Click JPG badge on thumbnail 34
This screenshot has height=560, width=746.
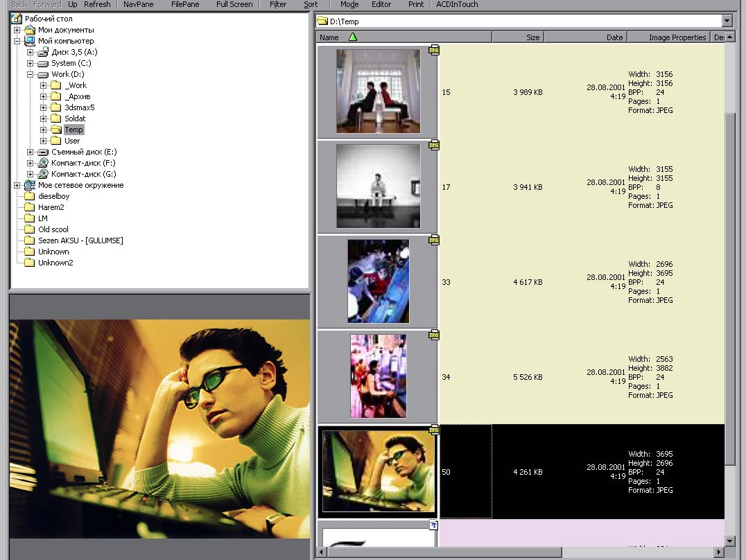pyautogui.click(x=434, y=335)
